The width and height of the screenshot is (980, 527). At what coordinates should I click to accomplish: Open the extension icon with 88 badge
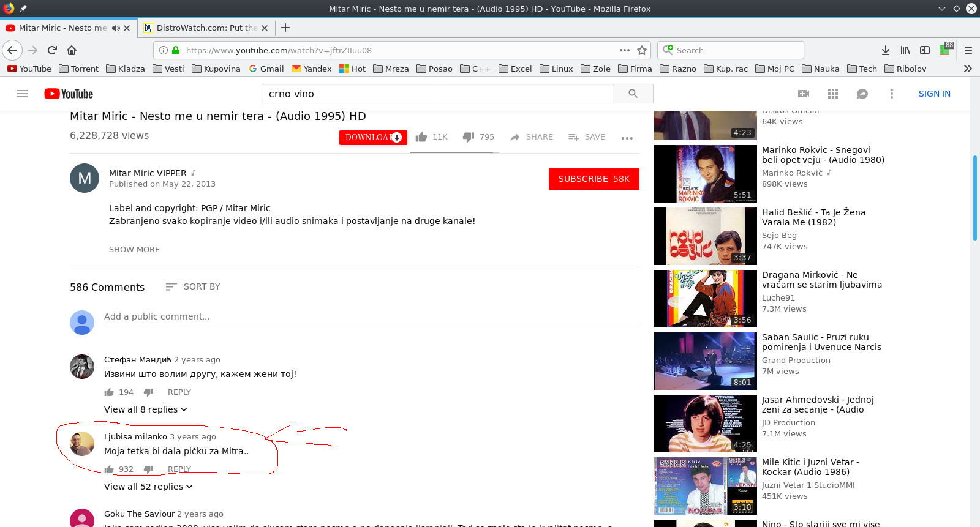(x=945, y=50)
